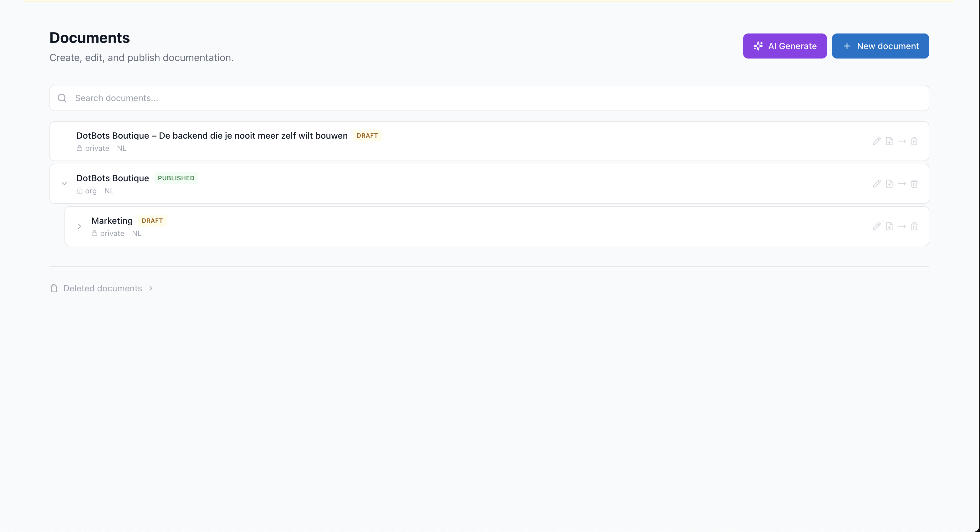
Task: Click DRAFT badge on 'De backend' document
Action: point(367,136)
